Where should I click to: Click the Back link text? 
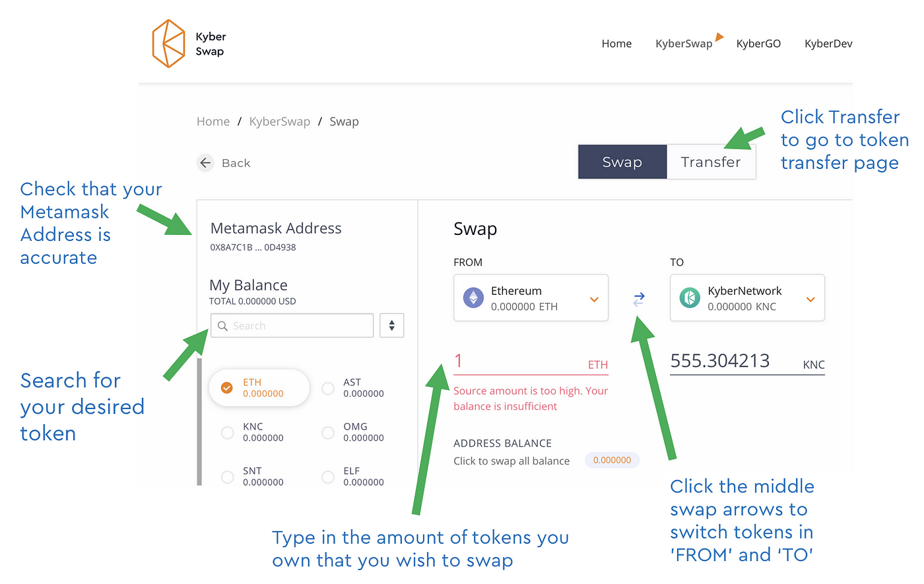point(236,163)
